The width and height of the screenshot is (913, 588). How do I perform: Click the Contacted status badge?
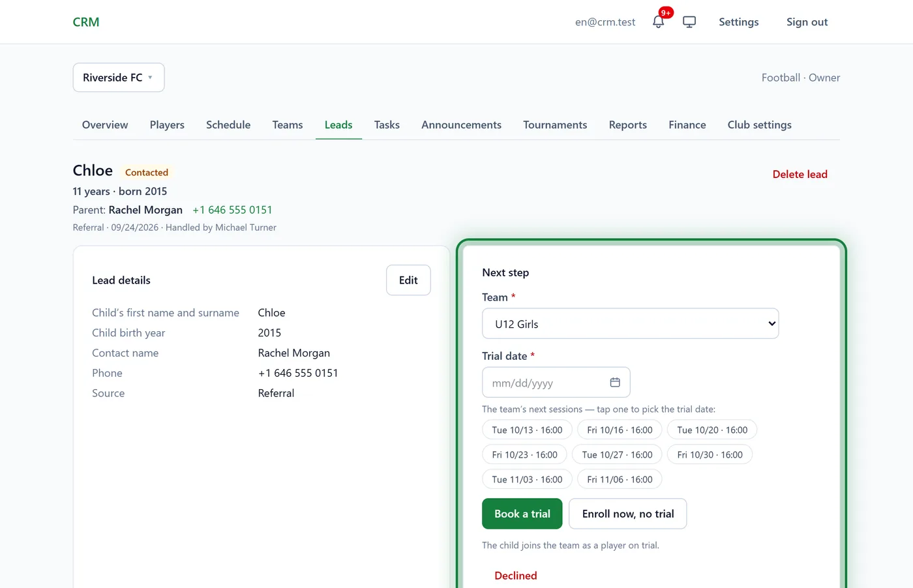click(x=147, y=172)
